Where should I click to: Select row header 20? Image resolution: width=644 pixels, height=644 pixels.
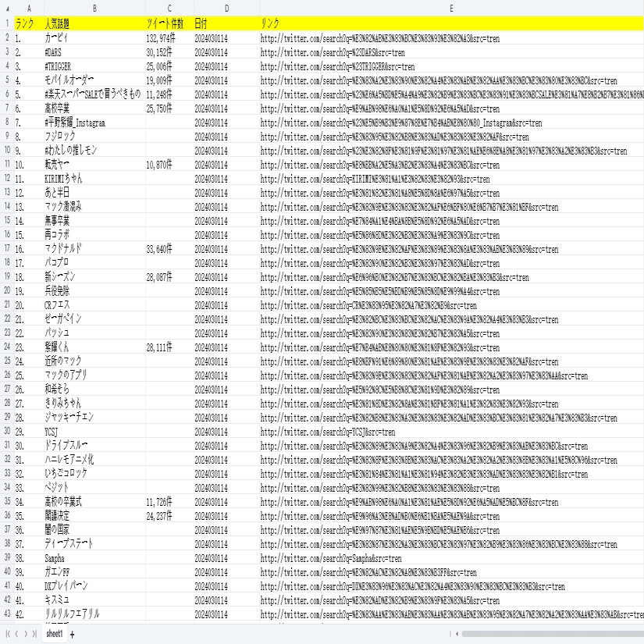coord(7,291)
